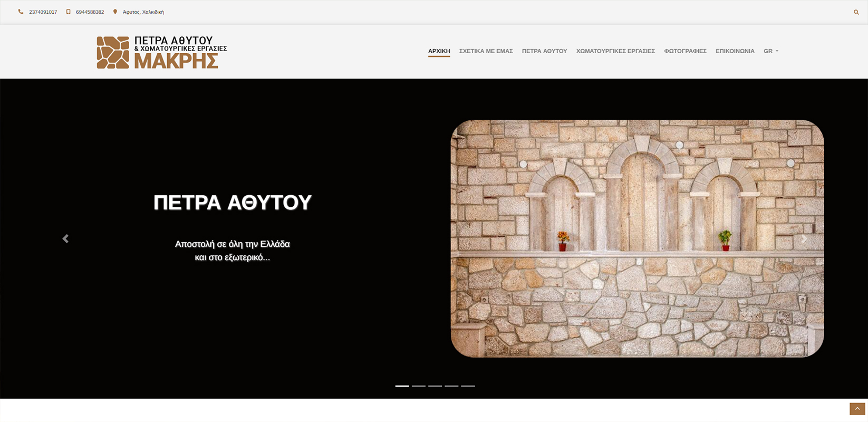
Task: Advance the carousel with the right arrow
Action: coord(803,238)
